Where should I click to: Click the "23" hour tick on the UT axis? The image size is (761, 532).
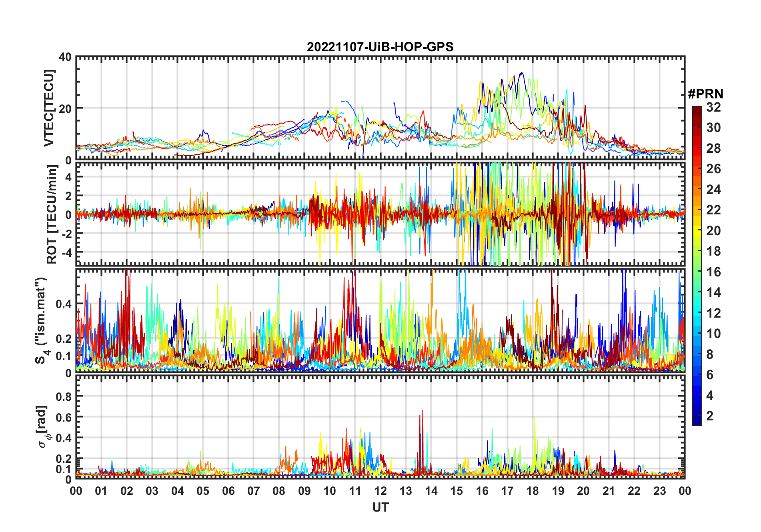659,491
